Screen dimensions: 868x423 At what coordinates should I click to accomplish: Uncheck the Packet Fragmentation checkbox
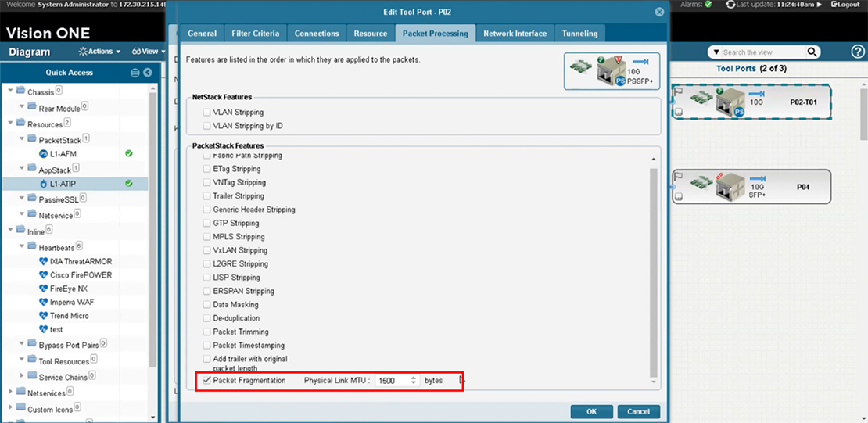(206, 381)
